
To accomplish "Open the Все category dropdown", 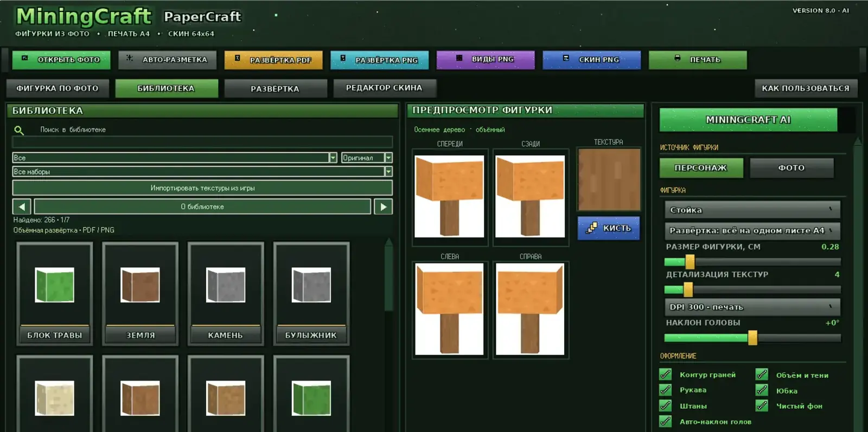I will tap(175, 158).
